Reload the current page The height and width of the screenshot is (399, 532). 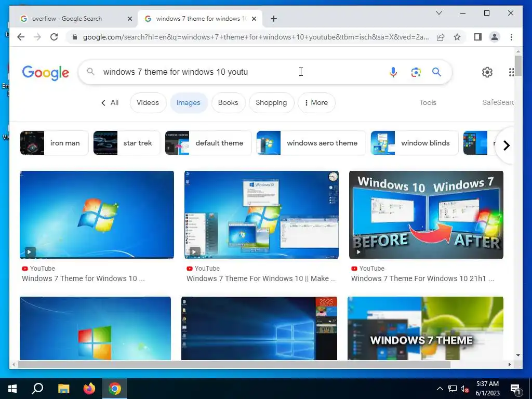coord(54,37)
